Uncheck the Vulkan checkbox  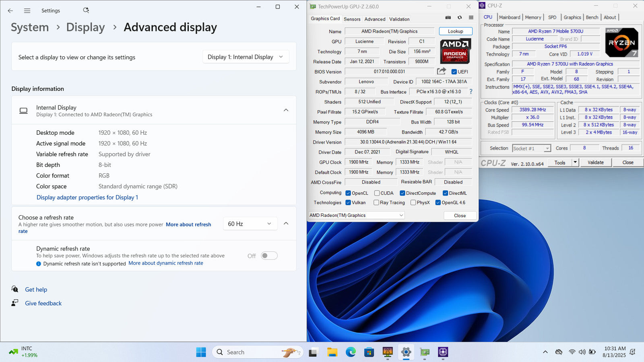pos(348,203)
